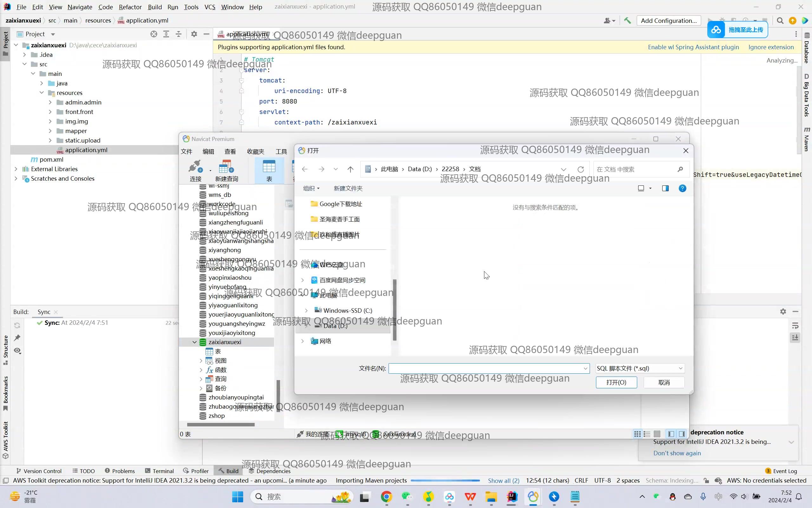Open the Database tool window sidebar
The width and height of the screenshot is (812, 508).
click(807, 48)
